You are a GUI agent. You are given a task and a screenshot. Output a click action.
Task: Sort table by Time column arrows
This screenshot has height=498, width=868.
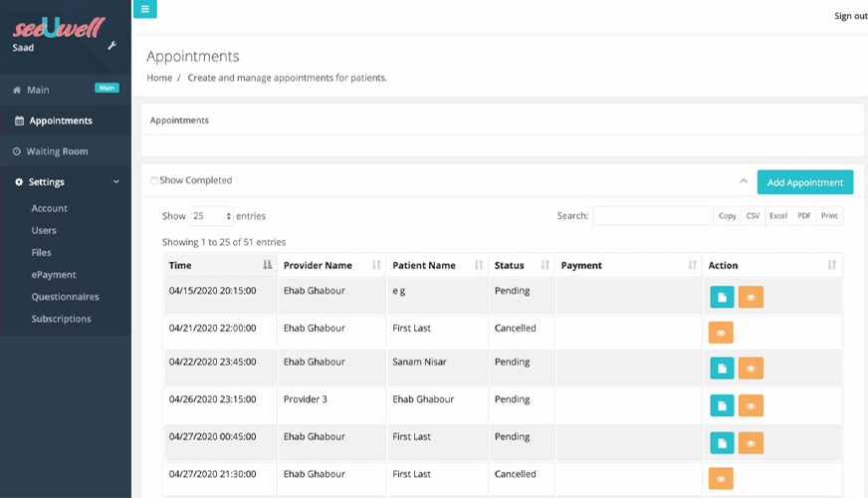(x=267, y=266)
